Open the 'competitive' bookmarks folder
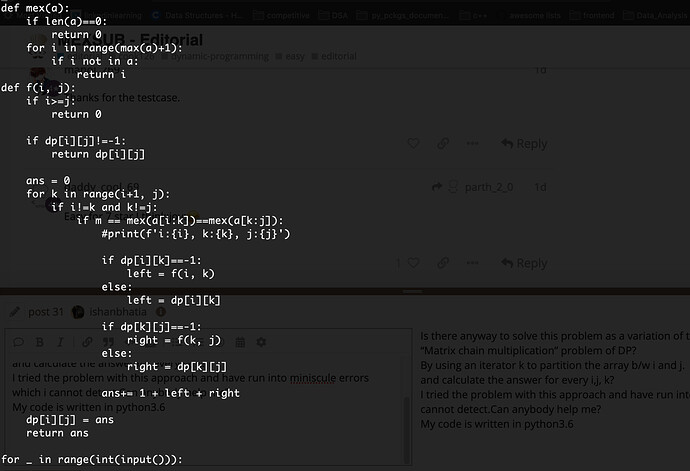The image size is (690, 471). [282, 15]
